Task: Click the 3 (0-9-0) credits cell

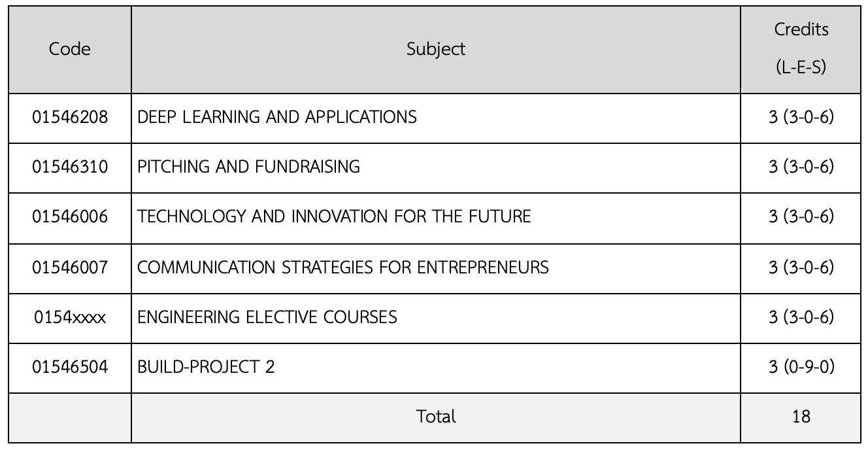Action: [801, 367]
